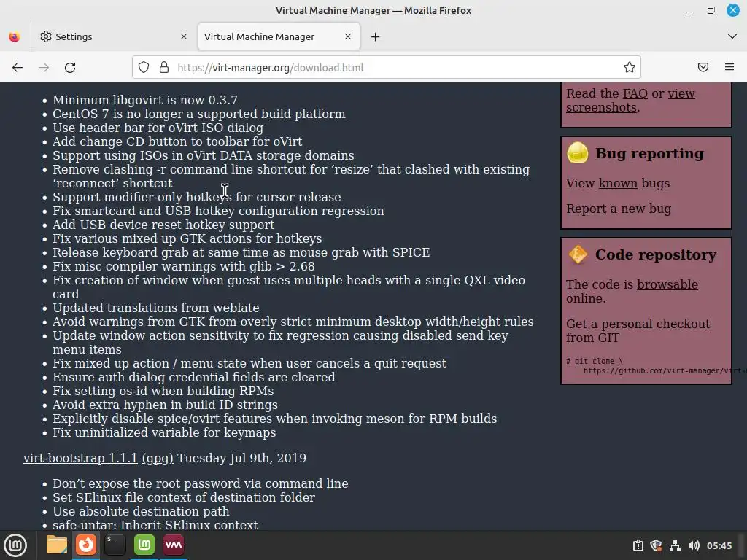
Task: Close the Settings tab
Action: tap(184, 36)
